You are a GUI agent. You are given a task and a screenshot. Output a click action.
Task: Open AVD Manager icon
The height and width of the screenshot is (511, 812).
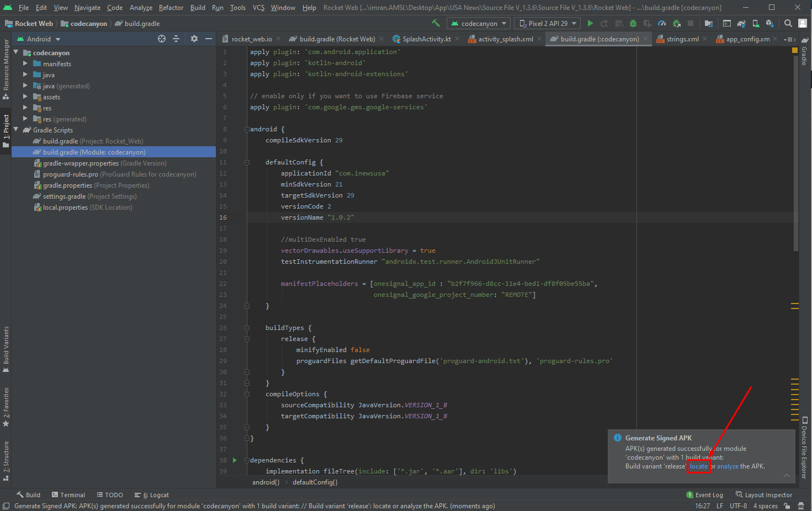point(756,23)
